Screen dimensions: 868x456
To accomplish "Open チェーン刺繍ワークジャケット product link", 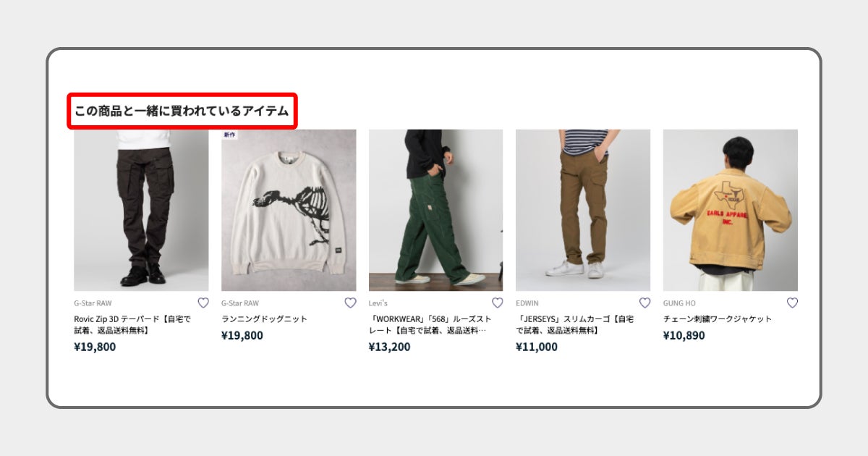I will (718, 319).
